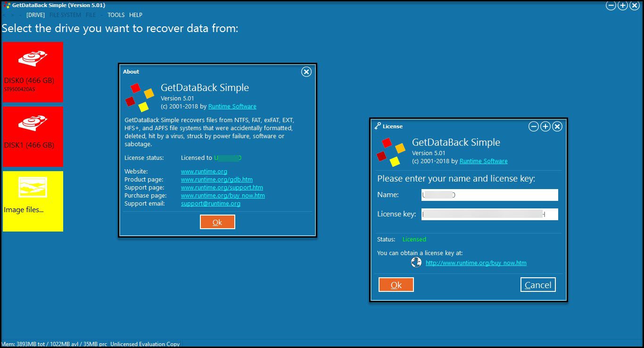Screen dimensions: 644x348
Task: Open the [DRIVE] menu
Action: coord(35,15)
